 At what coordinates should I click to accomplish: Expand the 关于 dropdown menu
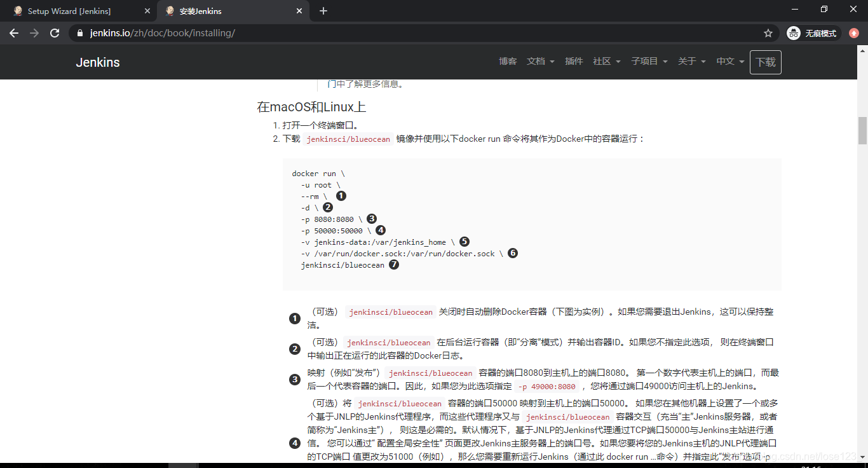pos(692,62)
